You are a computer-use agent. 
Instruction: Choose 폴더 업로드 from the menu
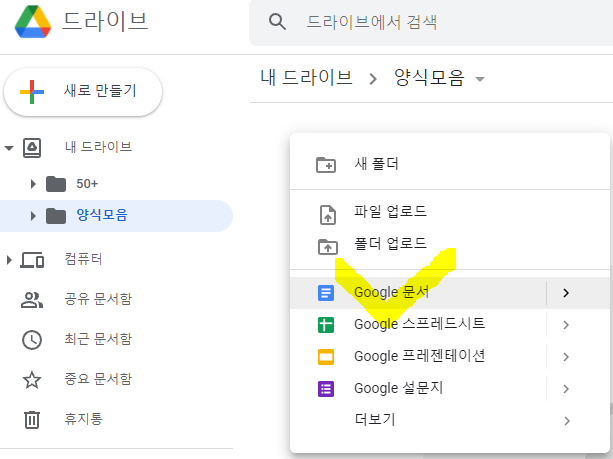[x=450, y=244]
